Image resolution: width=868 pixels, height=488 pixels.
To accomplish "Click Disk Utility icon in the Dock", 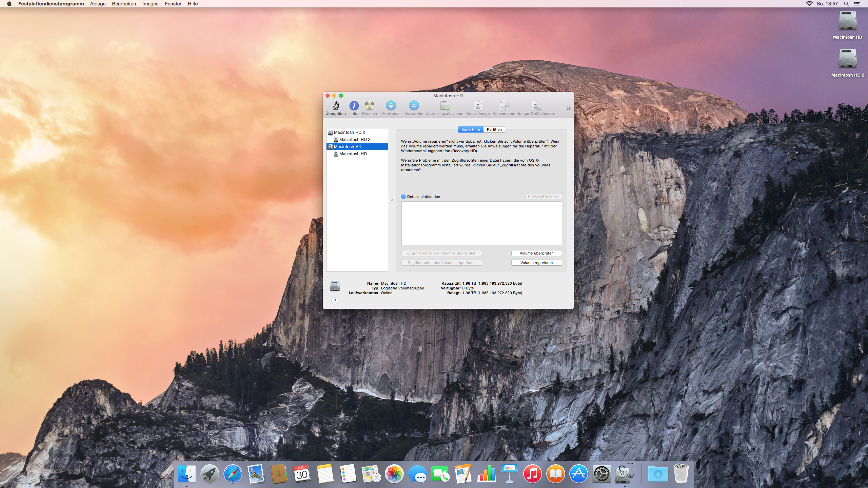I will (625, 473).
